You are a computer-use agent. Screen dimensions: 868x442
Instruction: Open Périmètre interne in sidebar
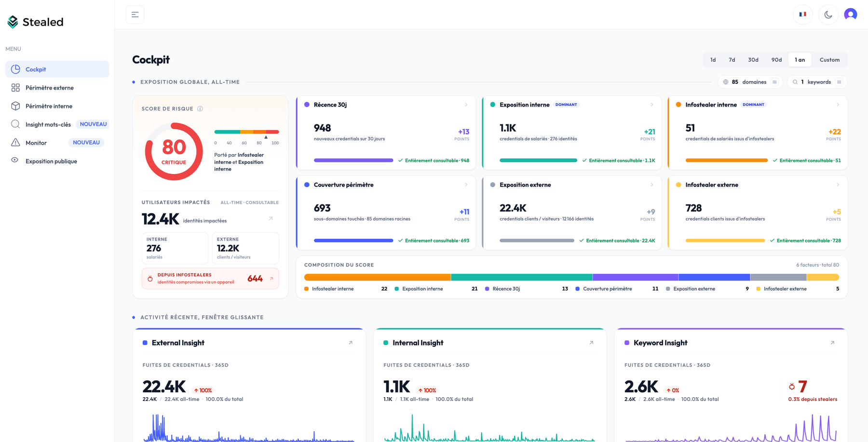(x=57, y=106)
